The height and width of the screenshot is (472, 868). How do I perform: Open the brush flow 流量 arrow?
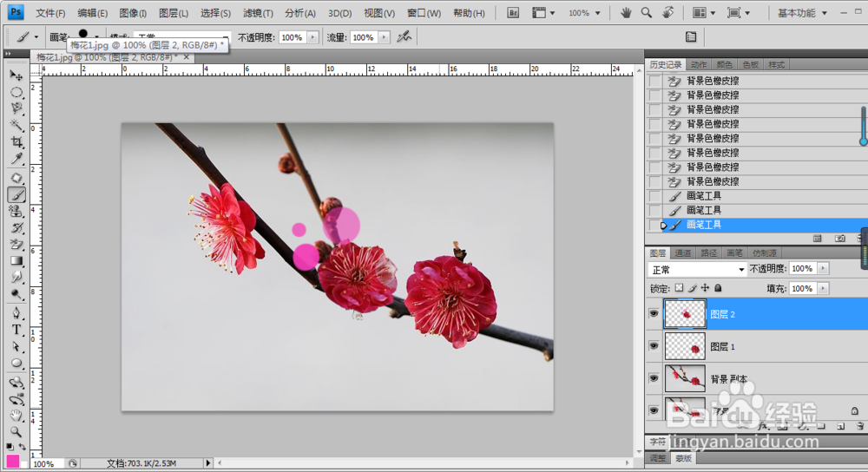tap(384, 37)
